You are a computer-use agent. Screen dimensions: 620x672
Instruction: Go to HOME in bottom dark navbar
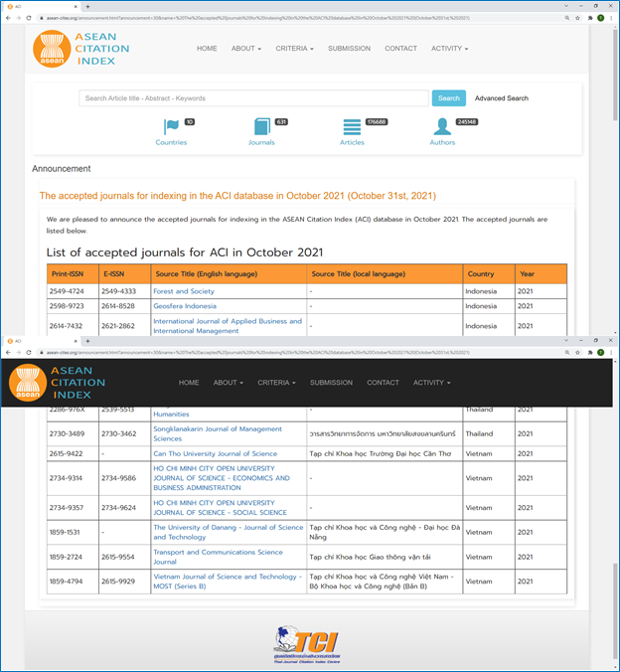coord(189,383)
